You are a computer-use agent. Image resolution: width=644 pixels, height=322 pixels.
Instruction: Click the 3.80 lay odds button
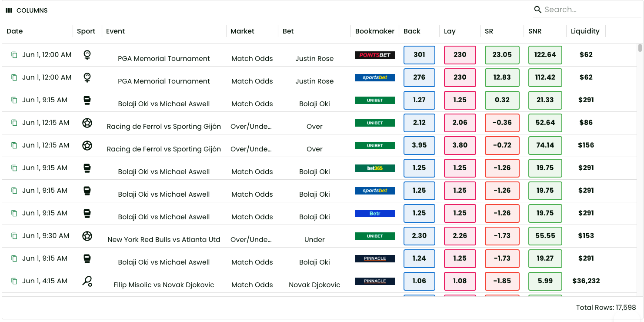click(x=460, y=145)
